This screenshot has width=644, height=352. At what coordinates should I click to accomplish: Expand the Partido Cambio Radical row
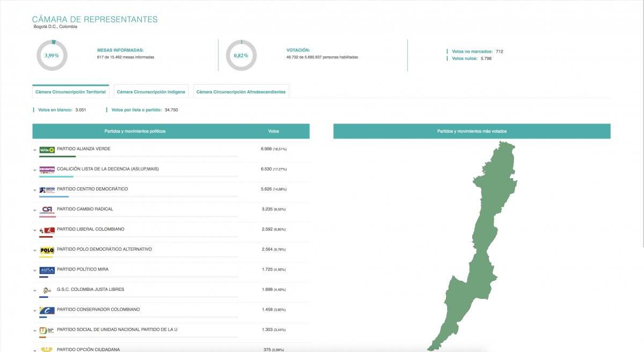pos(35,211)
